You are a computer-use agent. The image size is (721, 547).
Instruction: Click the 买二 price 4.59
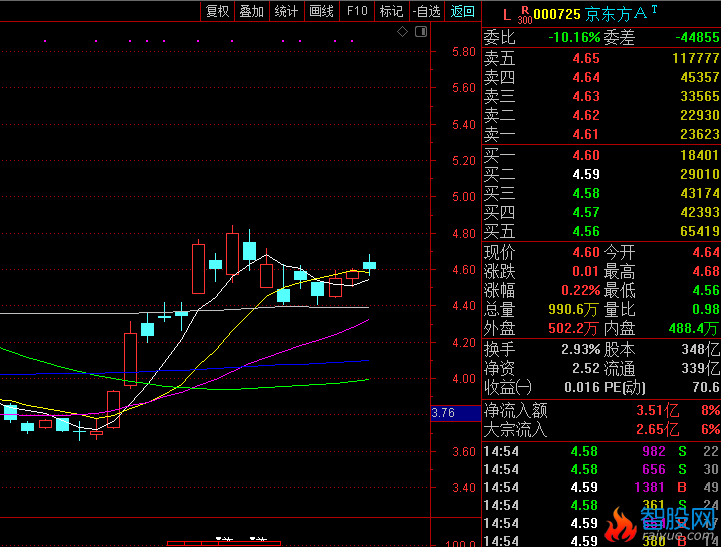pos(586,174)
